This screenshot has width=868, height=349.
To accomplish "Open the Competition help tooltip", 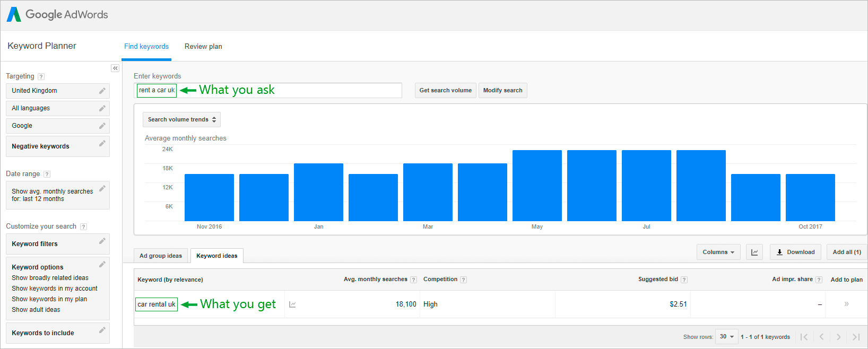I will pos(463,280).
